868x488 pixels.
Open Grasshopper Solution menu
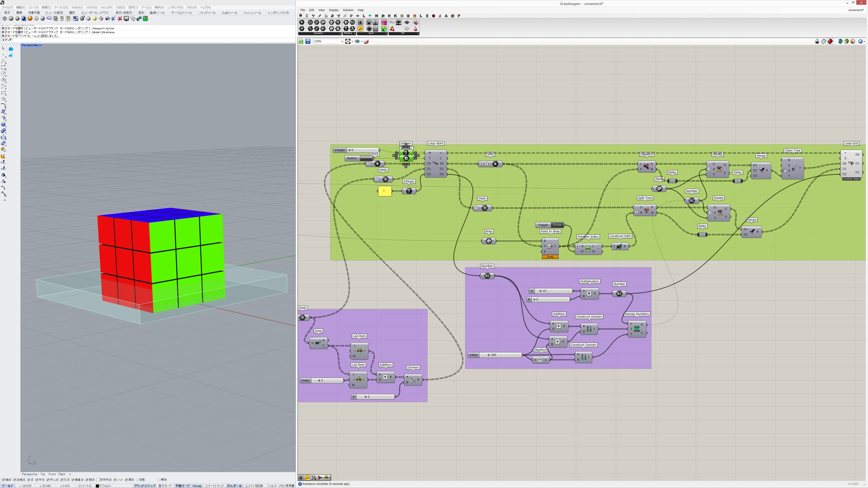pos(348,10)
